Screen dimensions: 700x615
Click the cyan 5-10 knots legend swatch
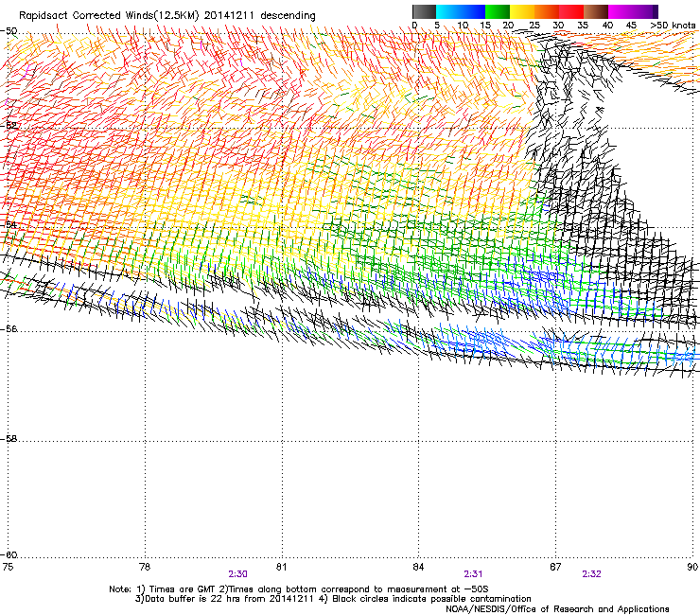pos(448,11)
